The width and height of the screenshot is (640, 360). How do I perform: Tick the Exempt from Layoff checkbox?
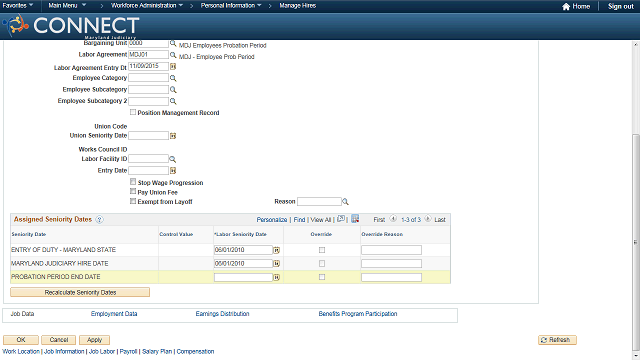point(133,201)
